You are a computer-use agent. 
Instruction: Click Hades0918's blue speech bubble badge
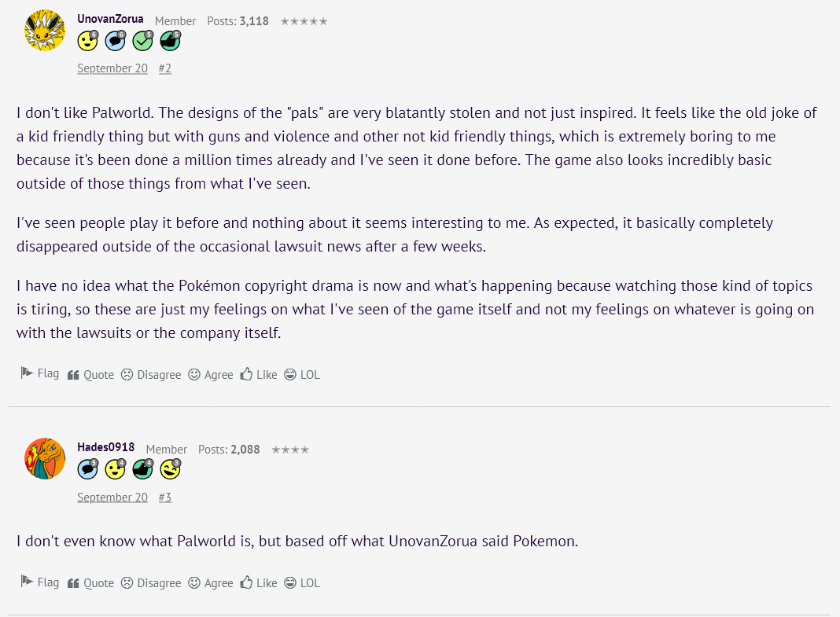pyautogui.click(x=87, y=469)
